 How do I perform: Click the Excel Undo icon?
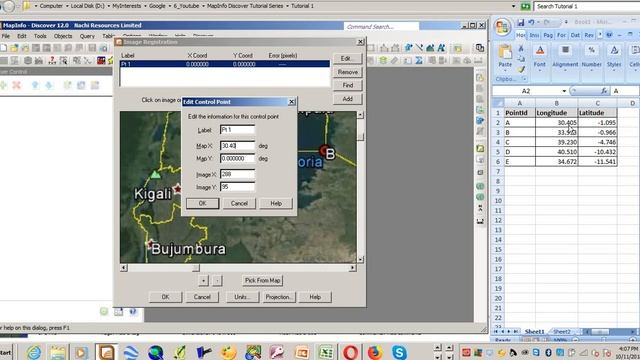tap(531, 22)
